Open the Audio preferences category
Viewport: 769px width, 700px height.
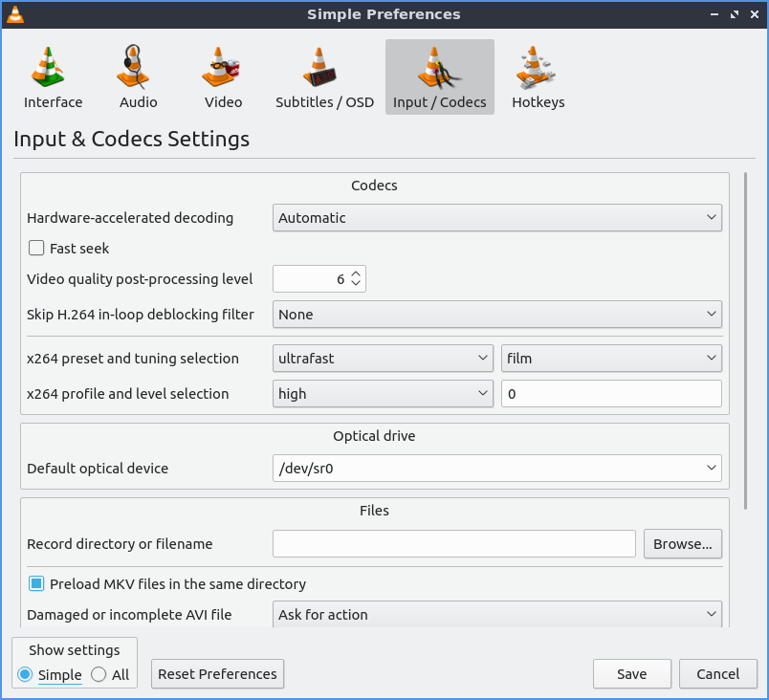(x=138, y=77)
